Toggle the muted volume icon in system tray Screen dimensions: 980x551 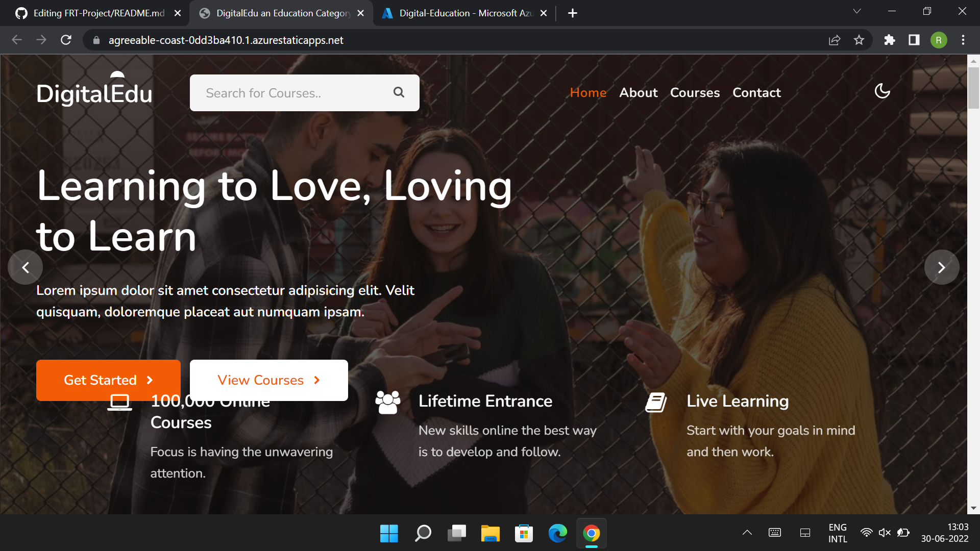(x=885, y=533)
